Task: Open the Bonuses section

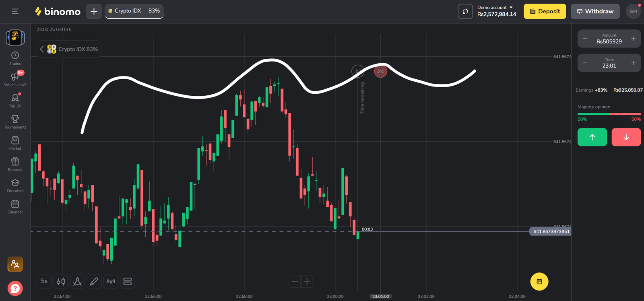Action: 15,164
